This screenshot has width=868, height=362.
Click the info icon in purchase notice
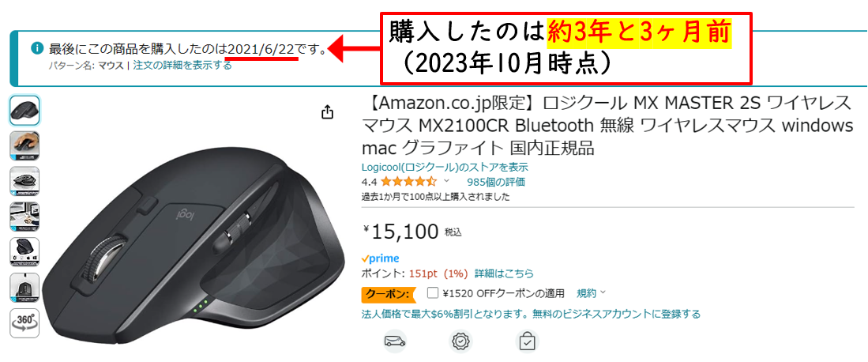(x=37, y=48)
